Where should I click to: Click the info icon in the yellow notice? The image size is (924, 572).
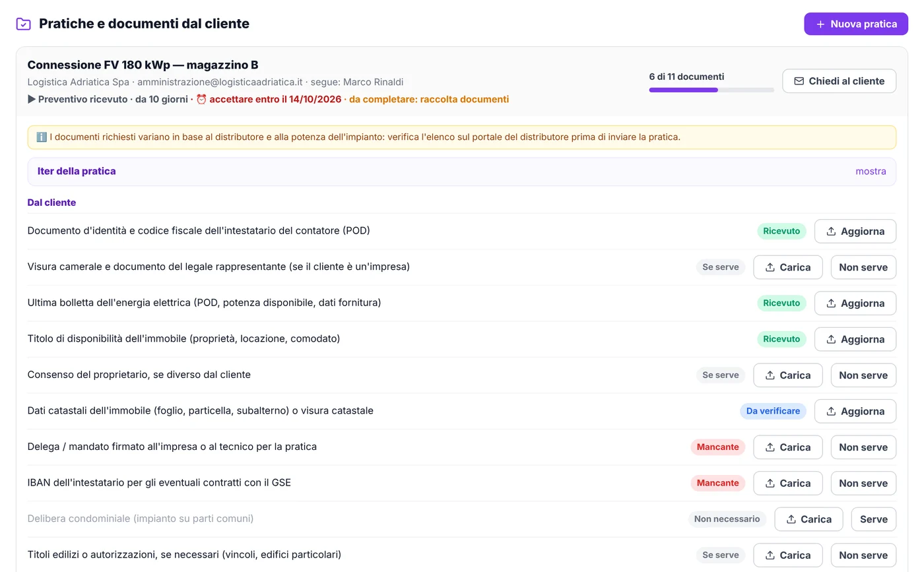coord(42,137)
